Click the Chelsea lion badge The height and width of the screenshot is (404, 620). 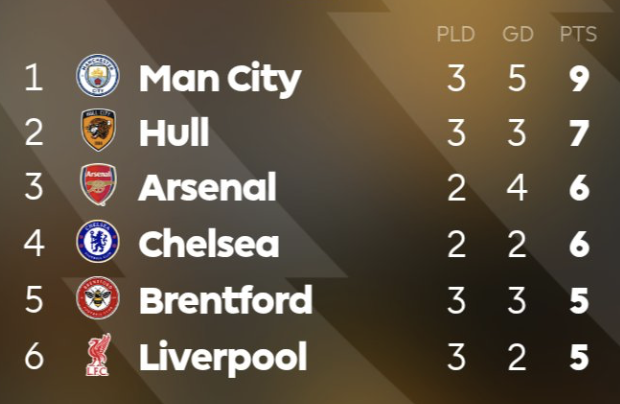98,242
